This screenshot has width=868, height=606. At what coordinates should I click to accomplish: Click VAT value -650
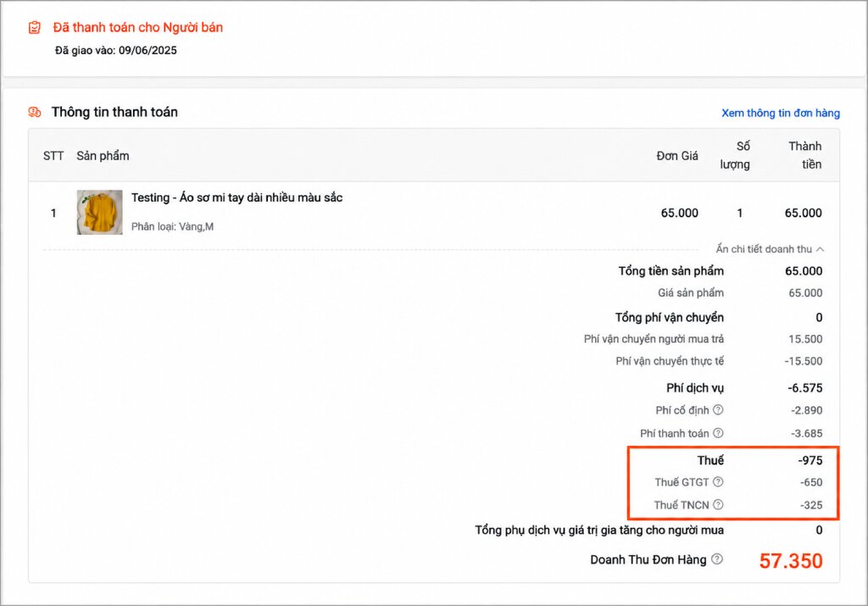click(x=811, y=482)
